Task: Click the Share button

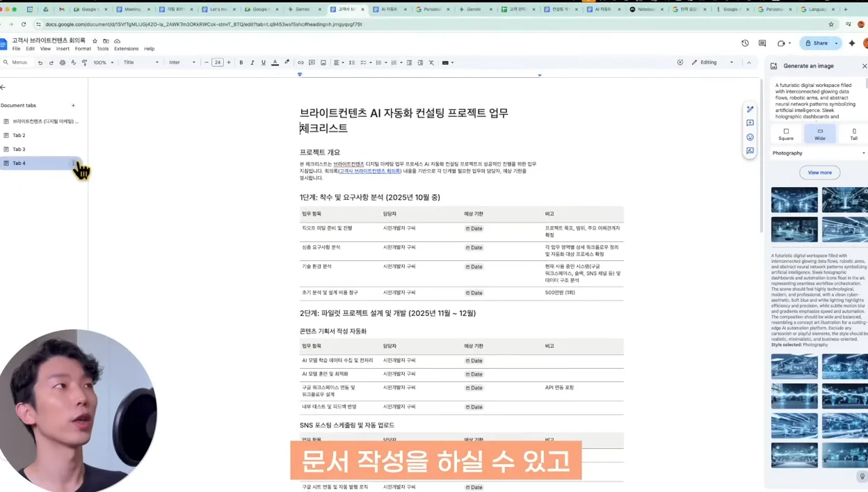Action: (x=817, y=43)
